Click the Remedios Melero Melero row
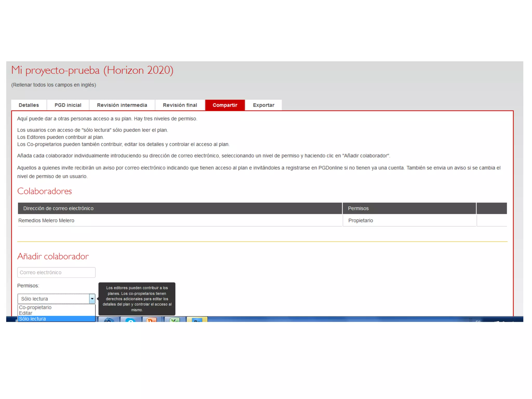This screenshot has height=399, width=532. point(46,221)
